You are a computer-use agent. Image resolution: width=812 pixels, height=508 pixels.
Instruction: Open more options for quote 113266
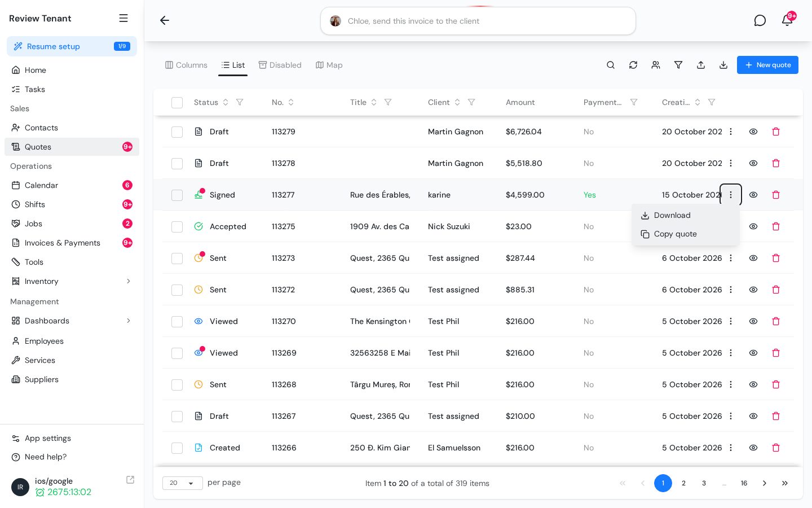coord(731,448)
